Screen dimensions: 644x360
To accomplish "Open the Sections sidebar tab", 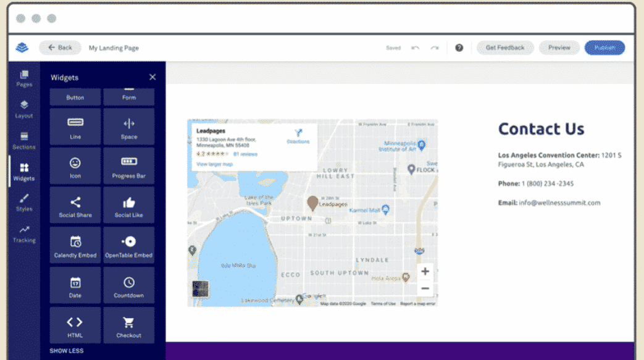I will pyautogui.click(x=24, y=141).
